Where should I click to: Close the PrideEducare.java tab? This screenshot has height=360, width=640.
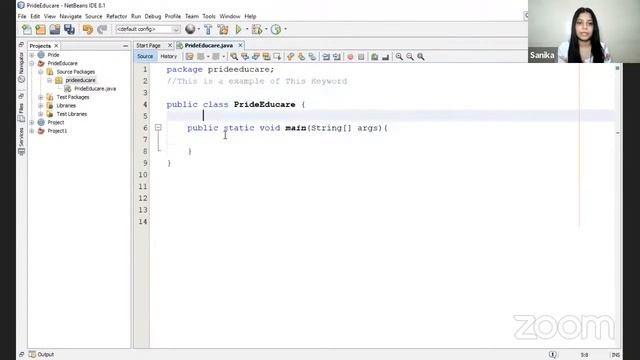pyautogui.click(x=240, y=45)
